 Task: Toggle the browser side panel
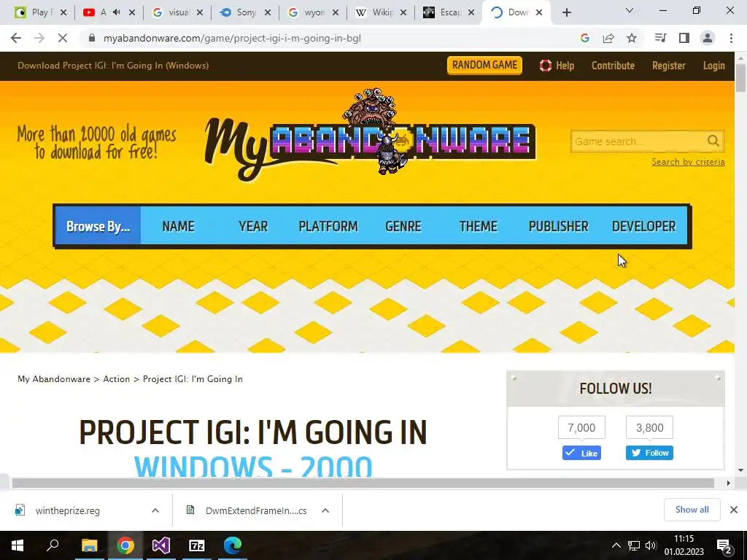[x=684, y=38]
